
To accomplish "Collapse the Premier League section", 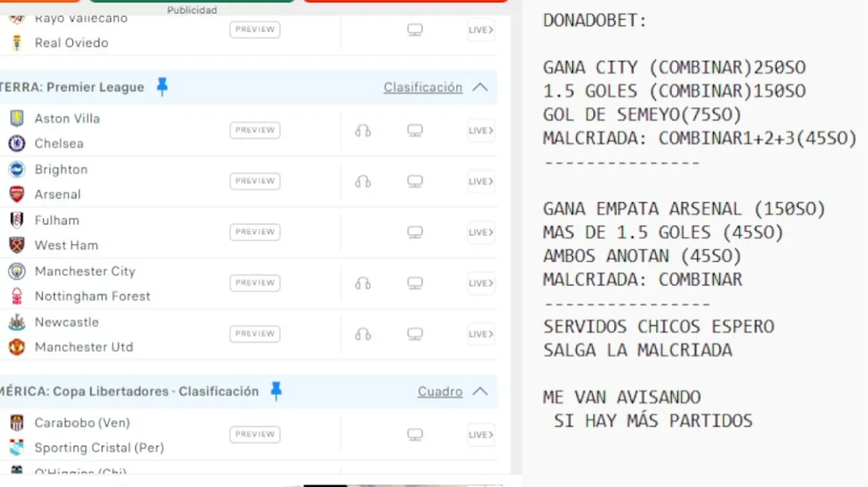I will pyautogui.click(x=480, y=87).
